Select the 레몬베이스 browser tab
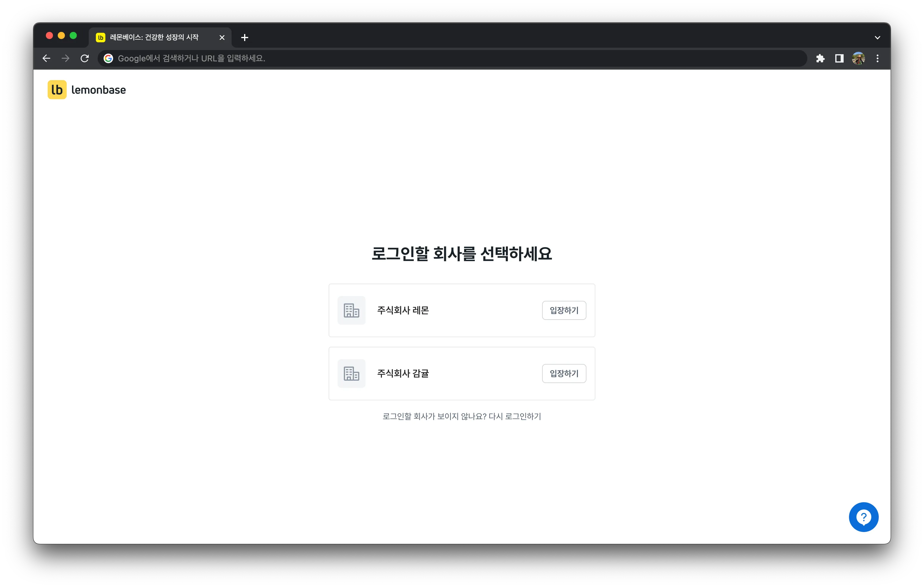924x588 pixels. pyautogui.click(x=160, y=37)
